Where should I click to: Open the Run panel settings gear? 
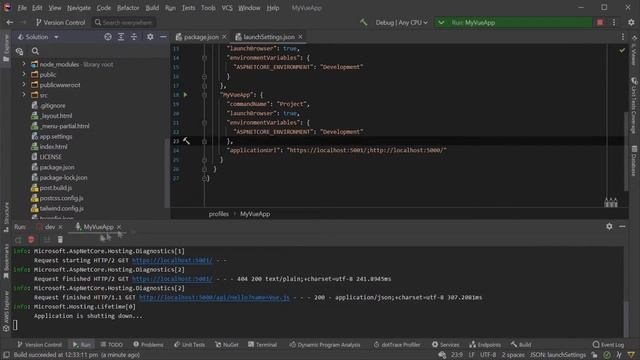[x=609, y=226]
